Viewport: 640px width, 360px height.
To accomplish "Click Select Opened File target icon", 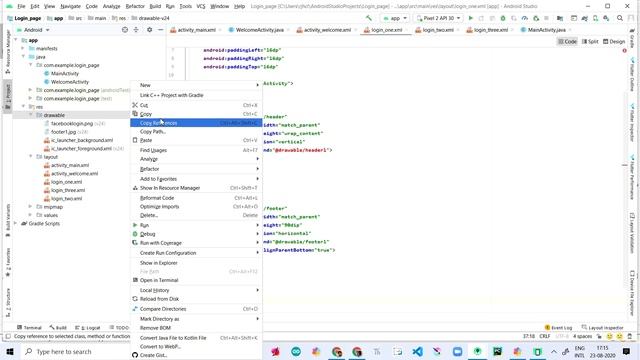I will click(125, 30).
